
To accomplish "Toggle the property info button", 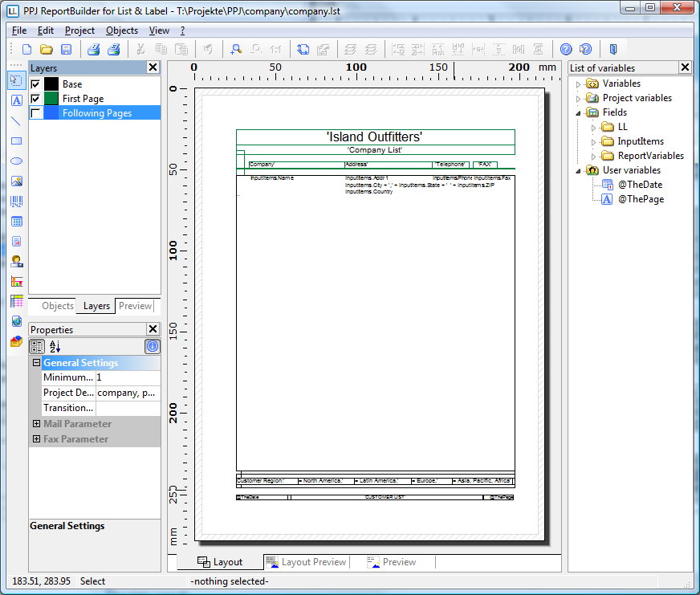I will pyautogui.click(x=153, y=346).
